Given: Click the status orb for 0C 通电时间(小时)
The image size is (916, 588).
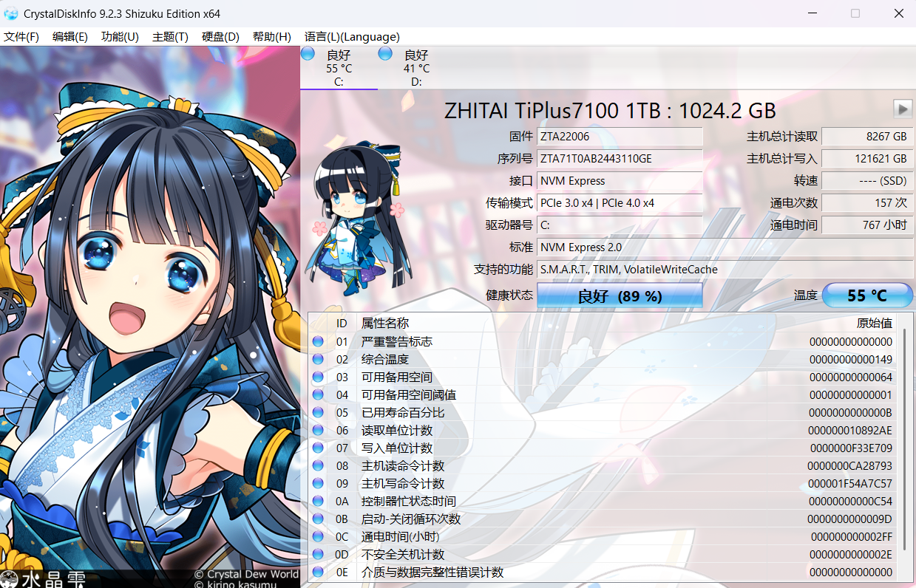Looking at the screenshot, I should (318, 536).
